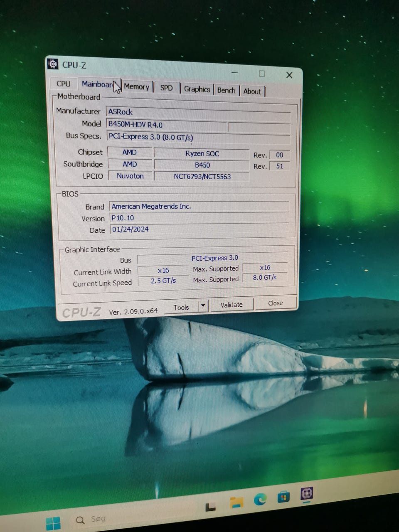Click the Manufacturer field showing ASRock
399x532 pixels.
click(x=198, y=112)
